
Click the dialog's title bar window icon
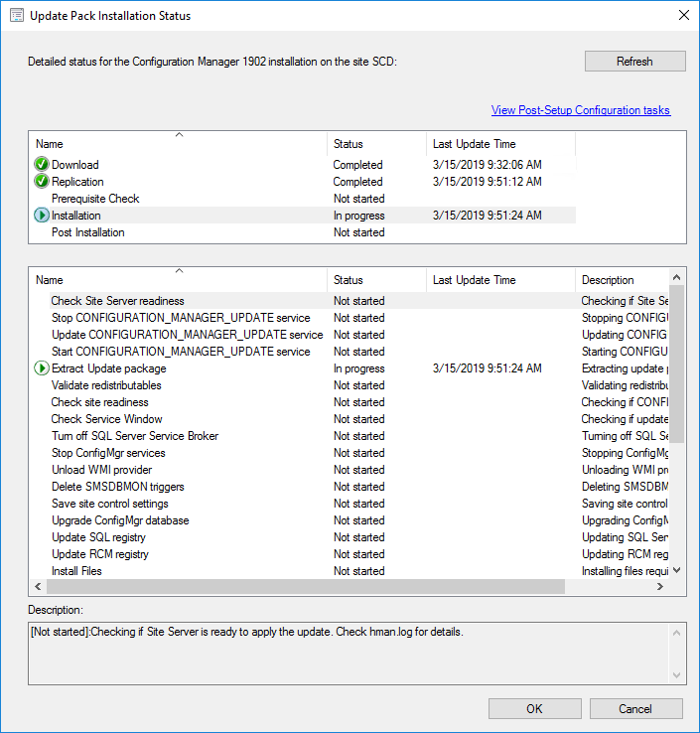[x=17, y=16]
